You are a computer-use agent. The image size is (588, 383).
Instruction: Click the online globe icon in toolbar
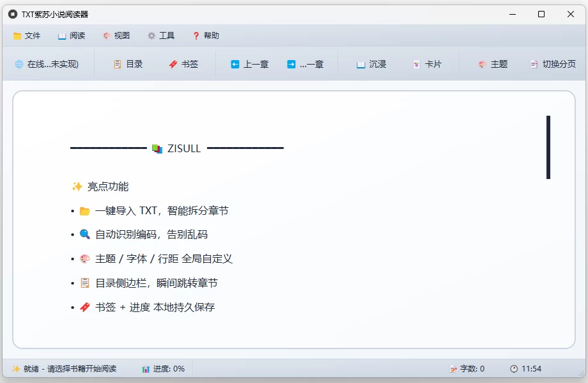(19, 64)
